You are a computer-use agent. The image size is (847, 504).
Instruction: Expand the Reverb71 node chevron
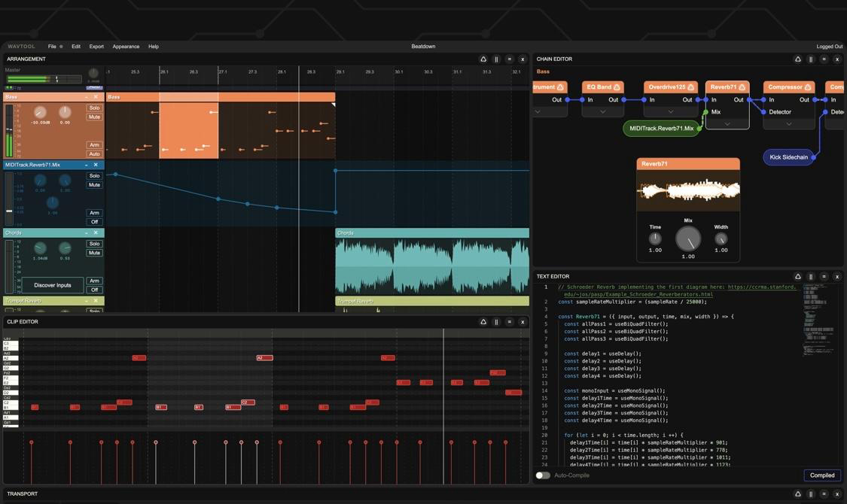(x=727, y=123)
